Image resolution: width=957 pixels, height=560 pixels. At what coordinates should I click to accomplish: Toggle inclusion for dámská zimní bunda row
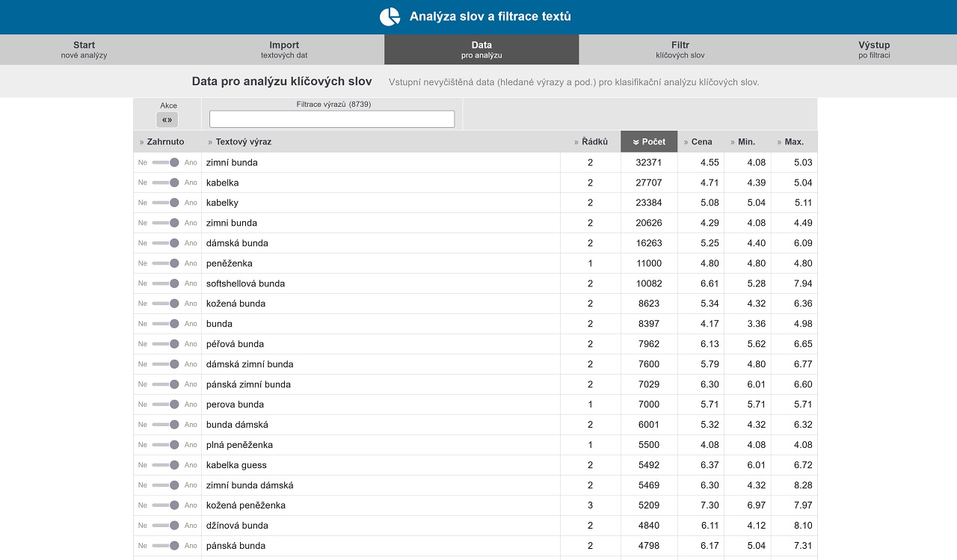(166, 364)
